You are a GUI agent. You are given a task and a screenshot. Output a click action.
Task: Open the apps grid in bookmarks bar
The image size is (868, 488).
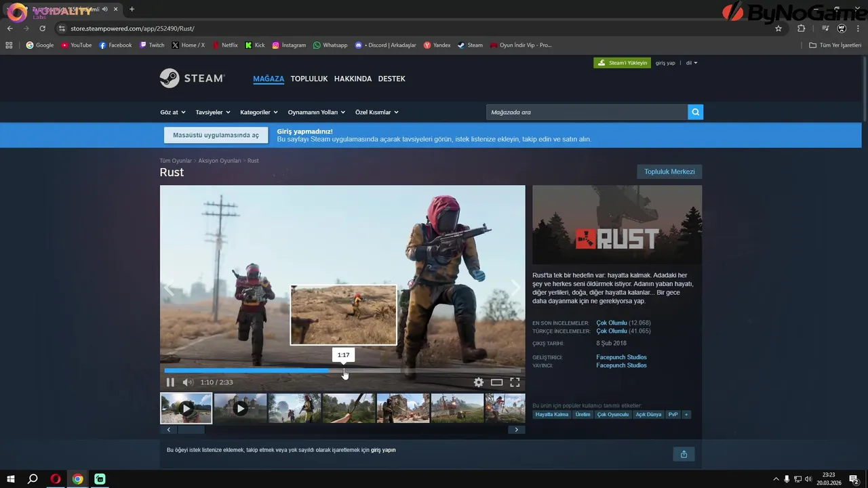pos(9,45)
